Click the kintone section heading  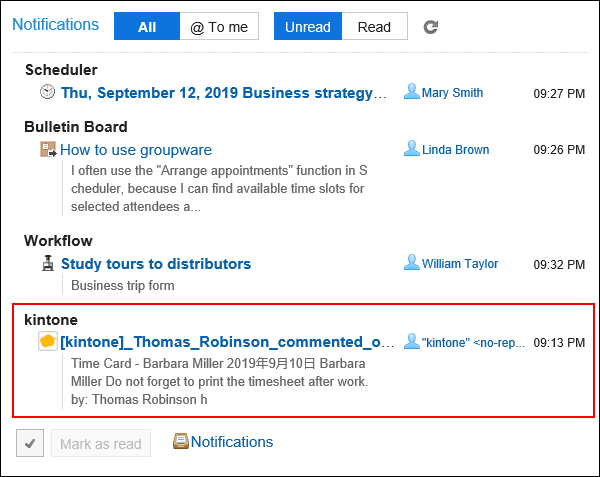51,320
